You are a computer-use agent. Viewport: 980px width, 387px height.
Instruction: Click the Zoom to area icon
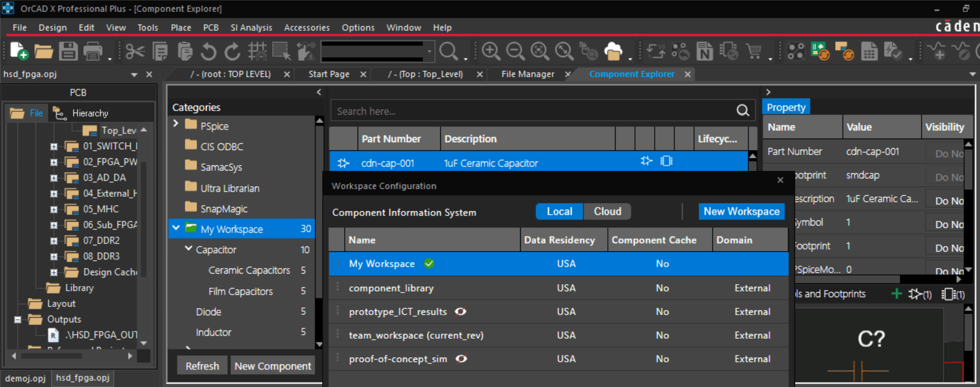[x=540, y=51]
